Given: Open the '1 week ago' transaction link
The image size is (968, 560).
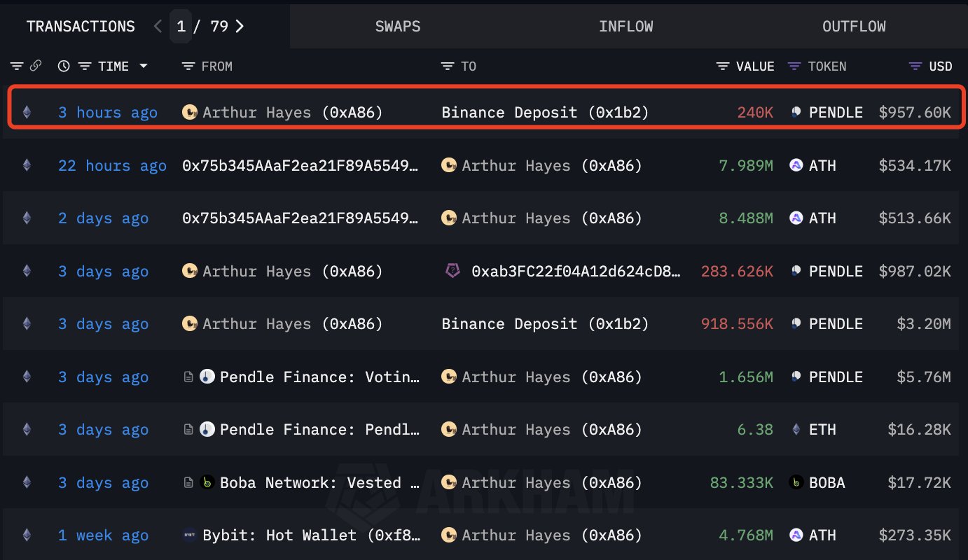Looking at the screenshot, I should (x=103, y=535).
